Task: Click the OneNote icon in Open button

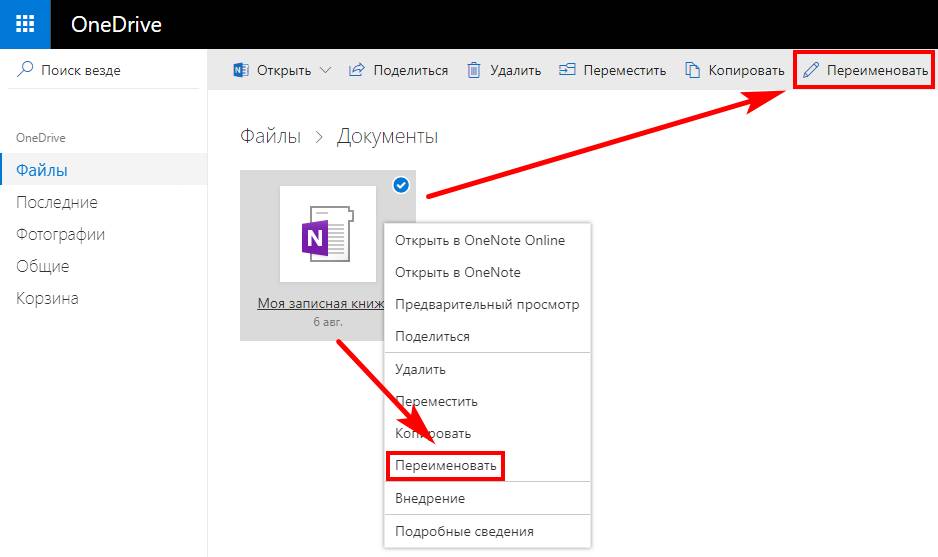Action: pyautogui.click(x=240, y=70)
